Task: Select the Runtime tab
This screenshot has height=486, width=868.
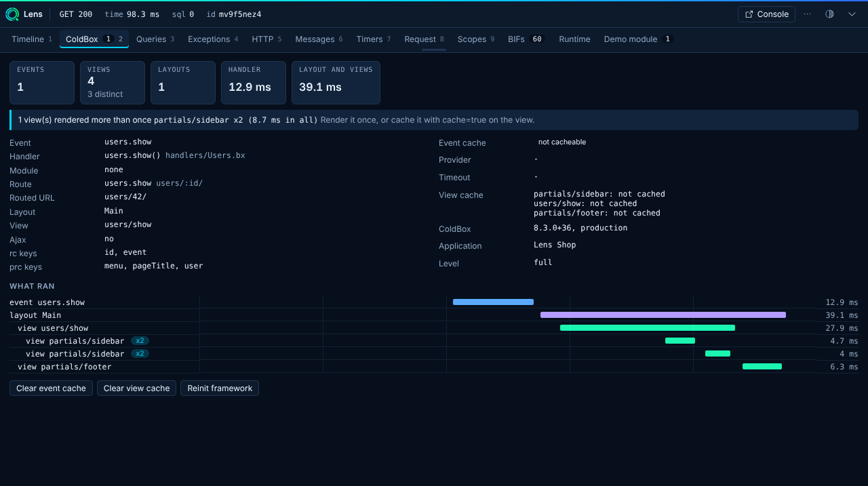Action: (x=574, y=39)
